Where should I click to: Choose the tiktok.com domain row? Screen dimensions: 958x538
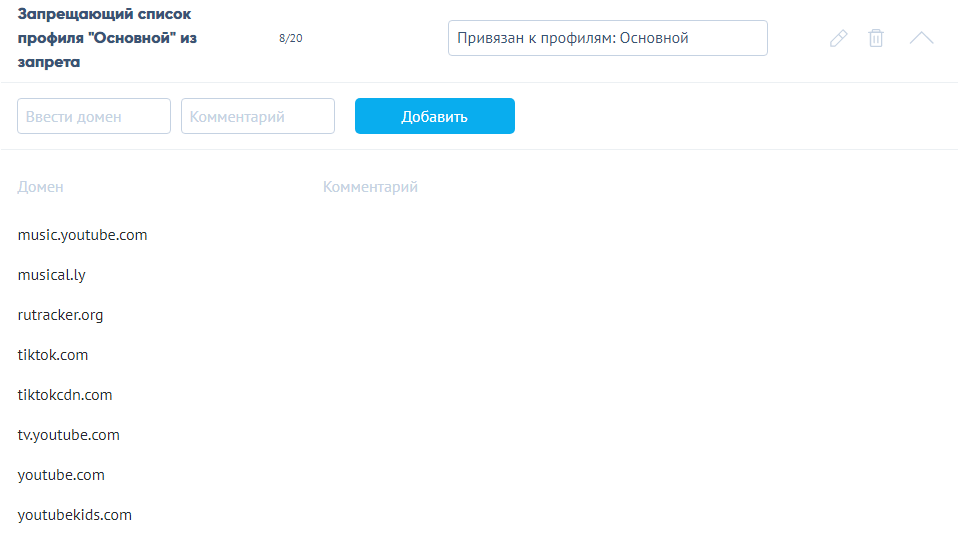(x=53, y=355)
